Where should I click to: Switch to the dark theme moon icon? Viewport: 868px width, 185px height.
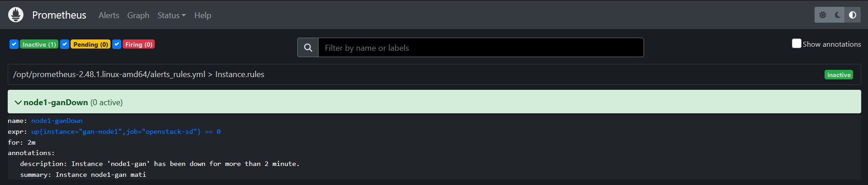click(838, 15)
